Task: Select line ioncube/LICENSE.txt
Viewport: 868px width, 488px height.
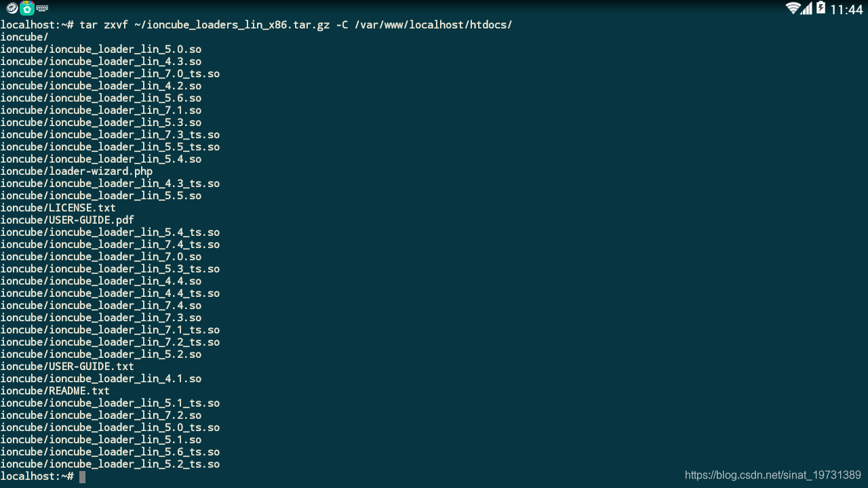Action: [58, 208]
